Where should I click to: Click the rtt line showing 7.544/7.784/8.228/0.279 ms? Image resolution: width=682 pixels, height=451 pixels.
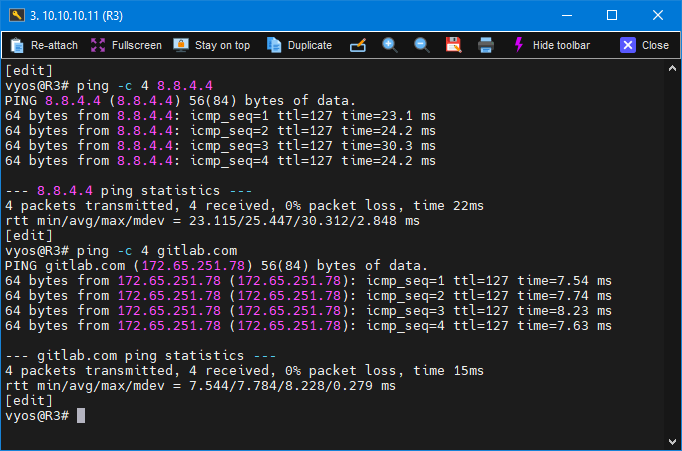point(201,386)
